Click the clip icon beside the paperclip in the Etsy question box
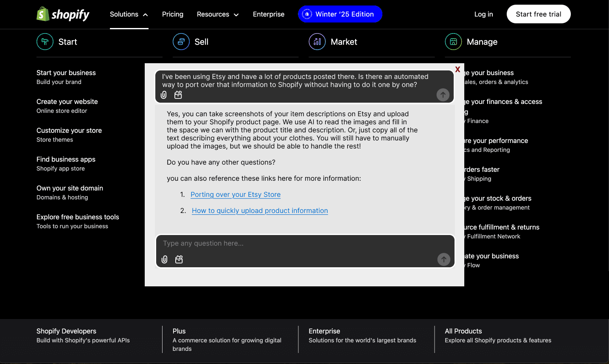609x364 pixels. pos(178,95)
